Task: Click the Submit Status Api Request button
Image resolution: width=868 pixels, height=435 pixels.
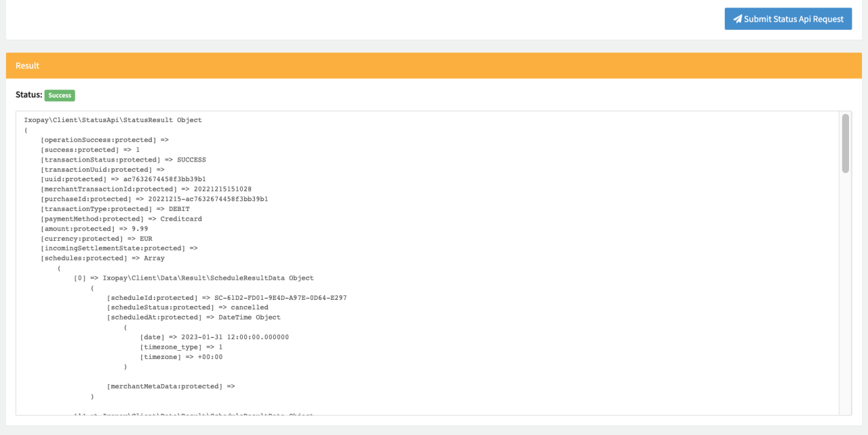Action: click(788, 19)
